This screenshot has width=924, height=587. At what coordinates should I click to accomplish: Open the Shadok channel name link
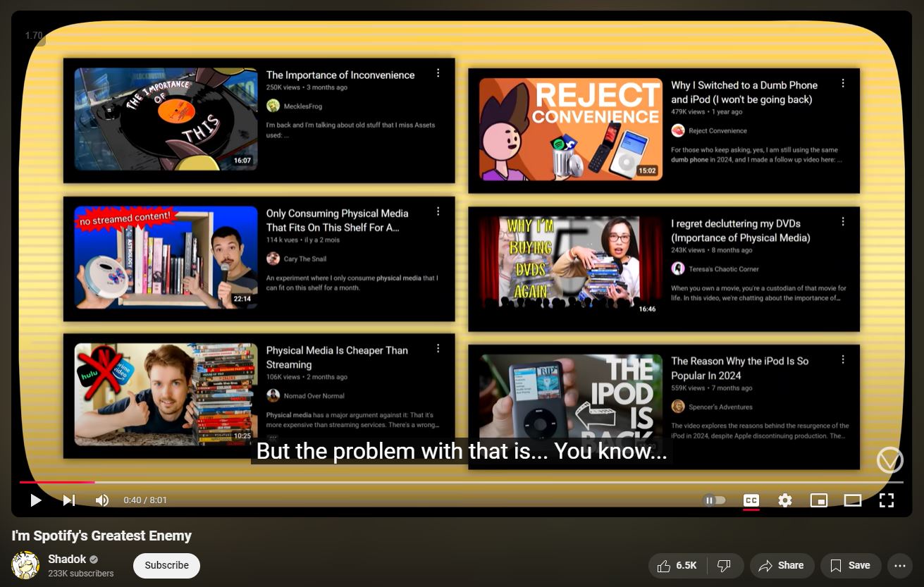(x=67, y=559)
